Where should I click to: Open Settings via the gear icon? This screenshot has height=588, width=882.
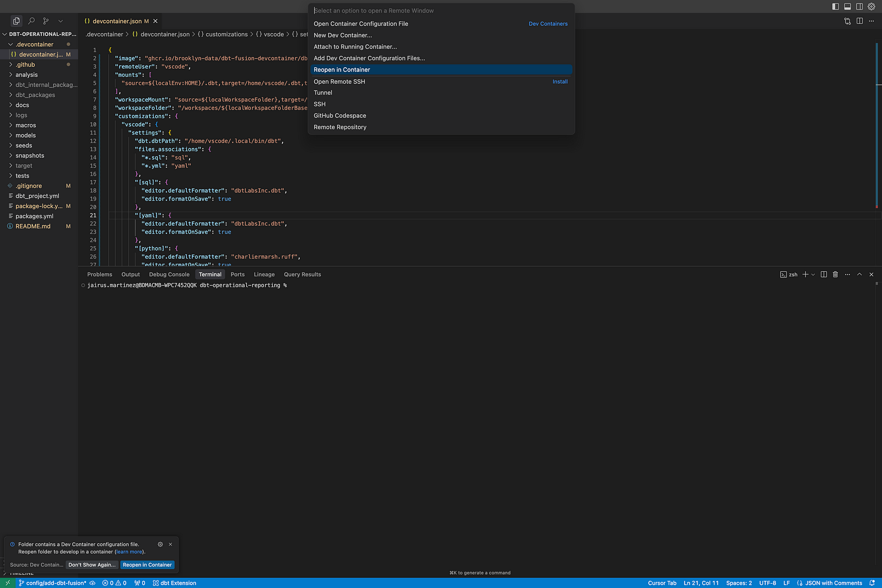click(871, 7)
